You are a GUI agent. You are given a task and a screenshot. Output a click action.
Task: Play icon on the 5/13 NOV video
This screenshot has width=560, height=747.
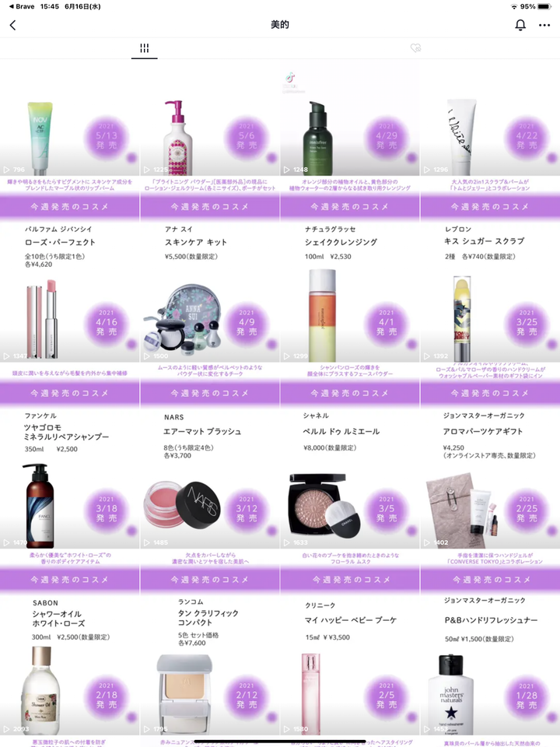(7, 170)
